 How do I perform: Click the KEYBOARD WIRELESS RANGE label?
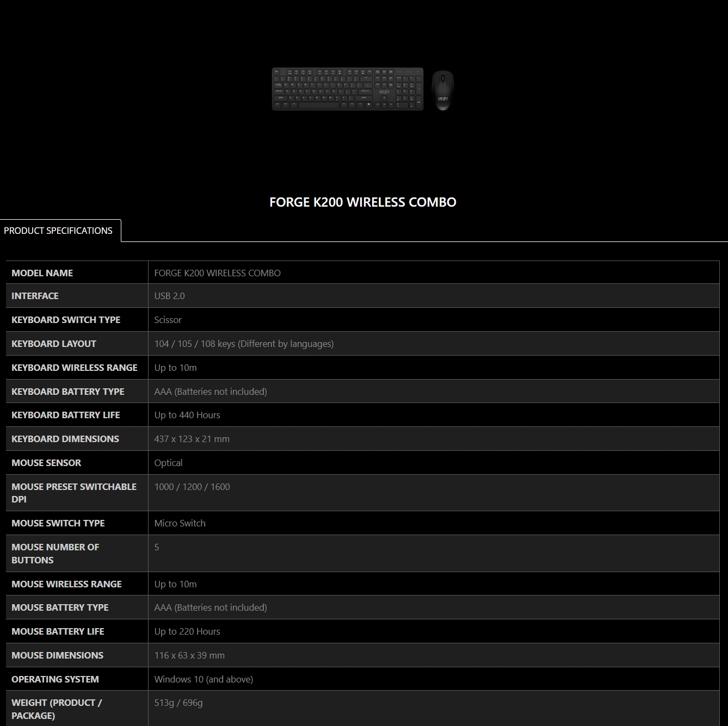click(x=75, y=368)
